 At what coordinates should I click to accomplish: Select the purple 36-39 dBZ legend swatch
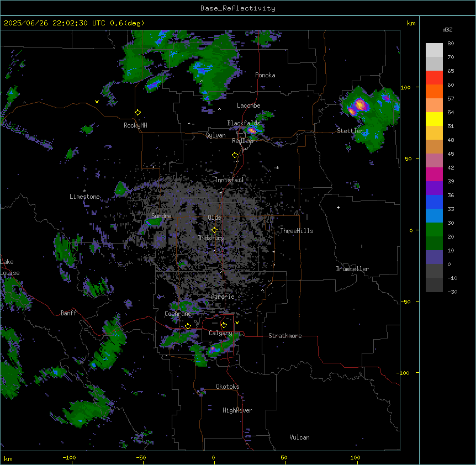click(434, 188)
